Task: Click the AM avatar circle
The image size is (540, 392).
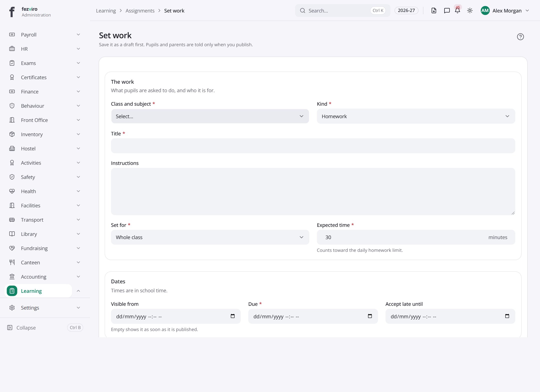Action: pyautogui.click(x=485, y=10)
